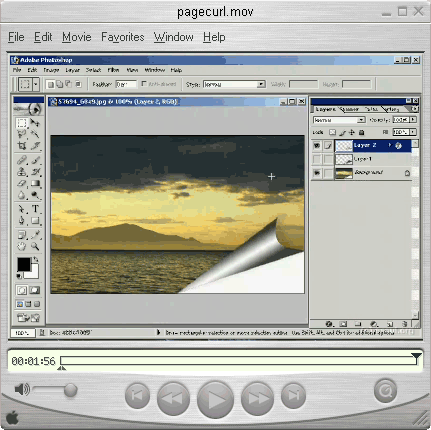Toggle lock transparent pixels box
Image resolution: width=431 pixels, height=430 pixels.
332,132
